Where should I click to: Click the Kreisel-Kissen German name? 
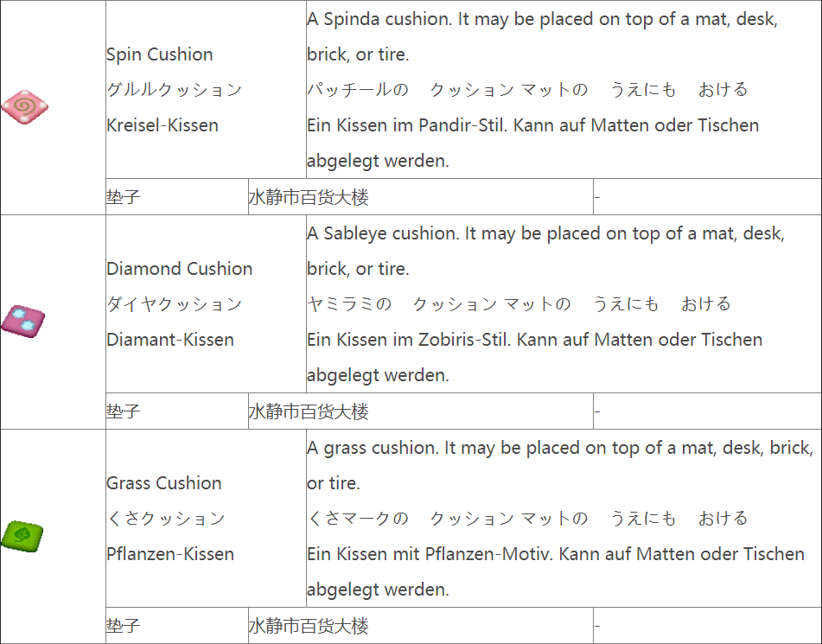point(162,125)
